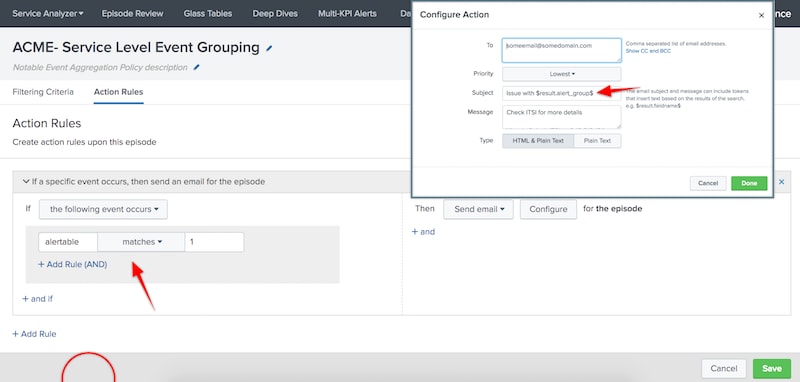800x382 pixels.
Task: Click Show CC and BCC link
Action: pos(648,51)
